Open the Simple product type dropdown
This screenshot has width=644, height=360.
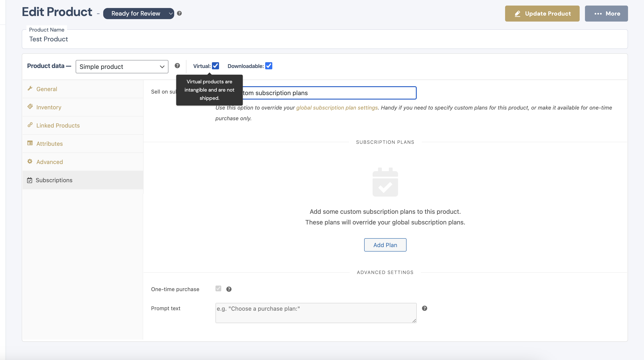tap(122, 67)
